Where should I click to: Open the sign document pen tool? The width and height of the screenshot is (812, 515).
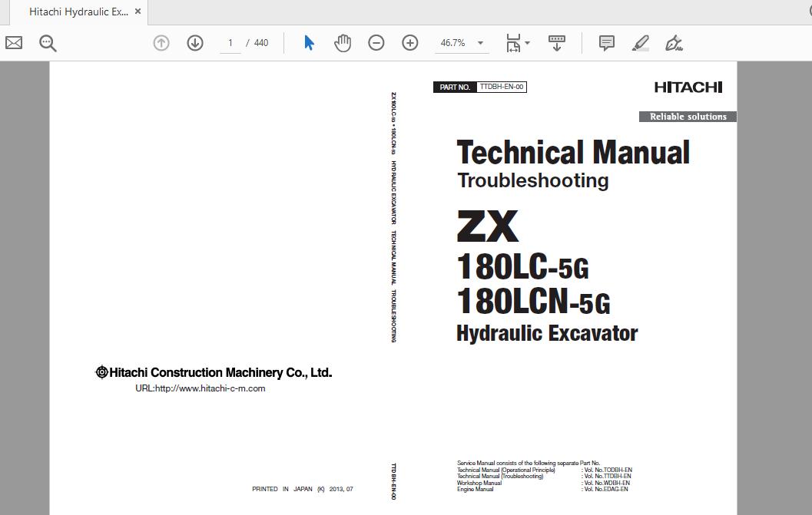(x=674, y=43)
